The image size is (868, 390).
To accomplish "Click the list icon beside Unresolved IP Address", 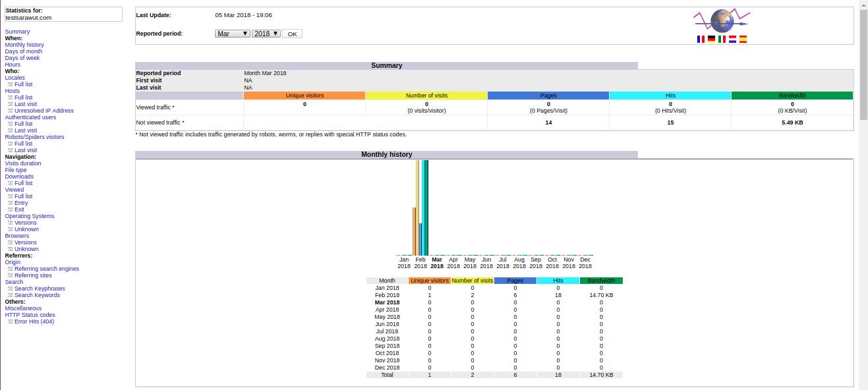I will (x=10, y=111).
